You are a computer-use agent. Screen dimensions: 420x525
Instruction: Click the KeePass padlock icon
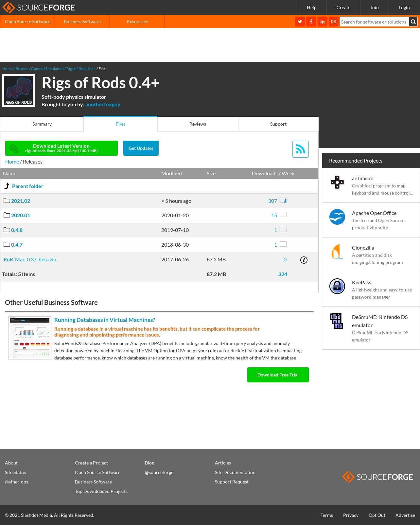pyautogui.click(x=337, y=286)
